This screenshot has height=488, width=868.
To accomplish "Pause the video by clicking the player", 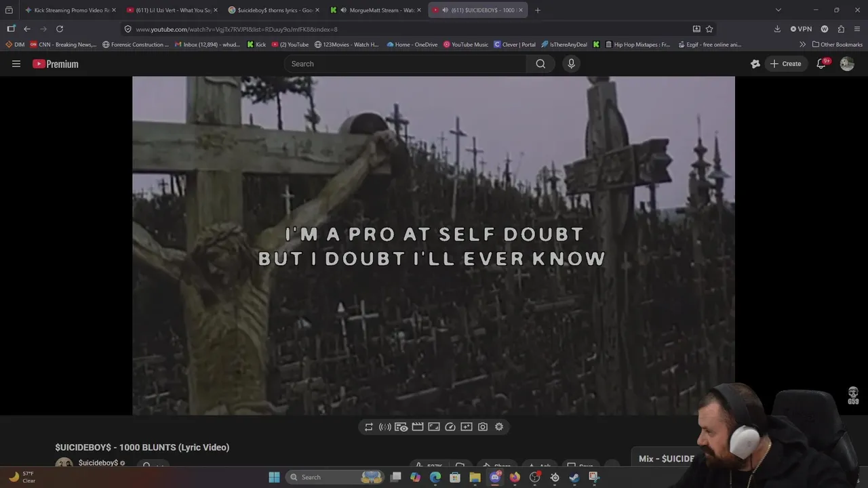I will (433, 245).
